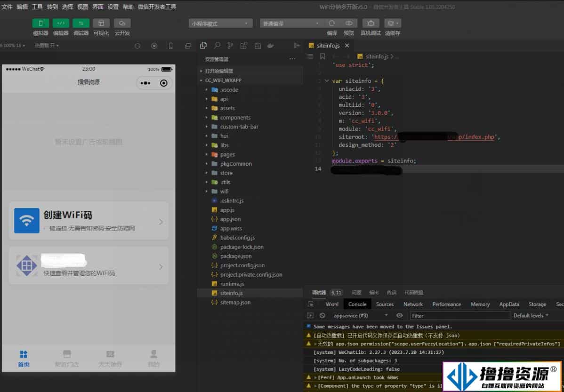
Task: Open the hot reload (热重载) dropdown
Action: [x=47, y=46]
